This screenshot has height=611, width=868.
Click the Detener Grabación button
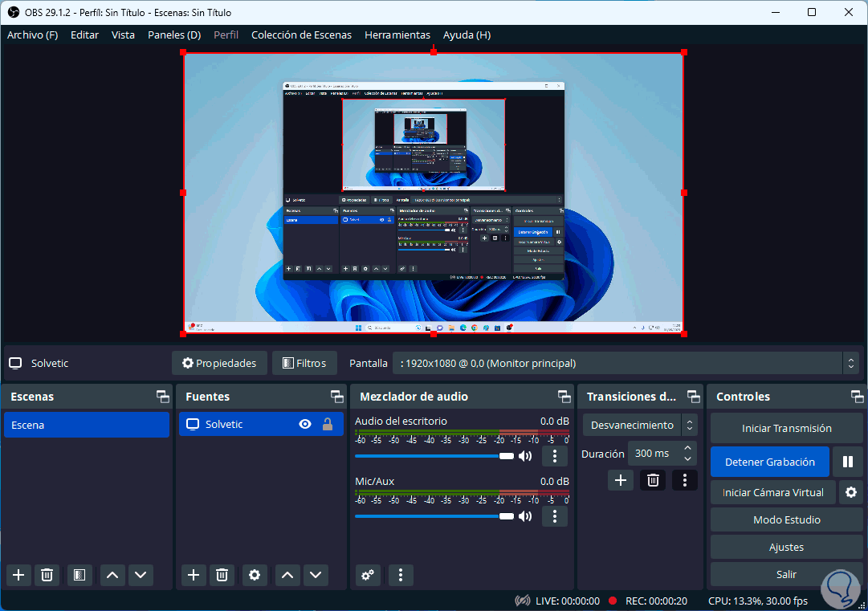click(769, 462)
